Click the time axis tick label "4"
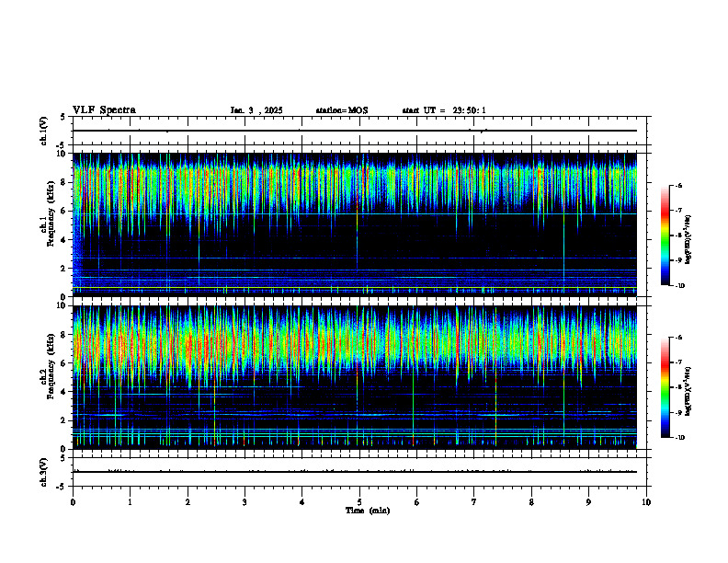 click(x=302, y=502)
